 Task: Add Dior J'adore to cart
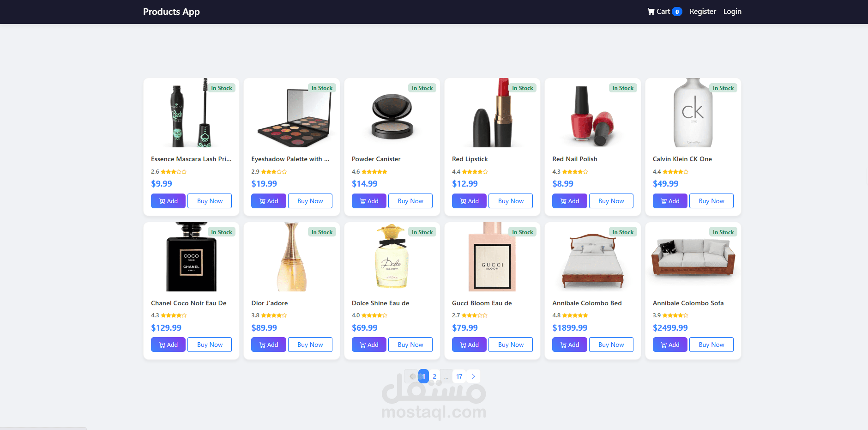tap(268, 345)
